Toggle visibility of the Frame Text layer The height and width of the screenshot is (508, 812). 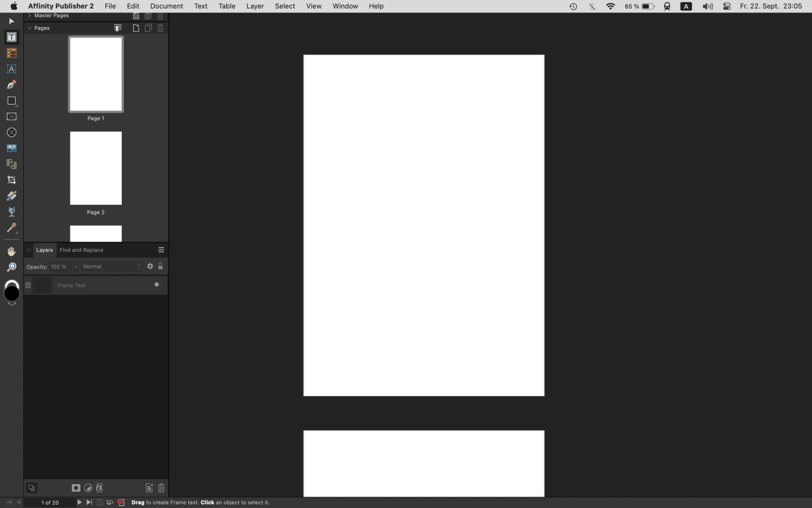point(156,284)
